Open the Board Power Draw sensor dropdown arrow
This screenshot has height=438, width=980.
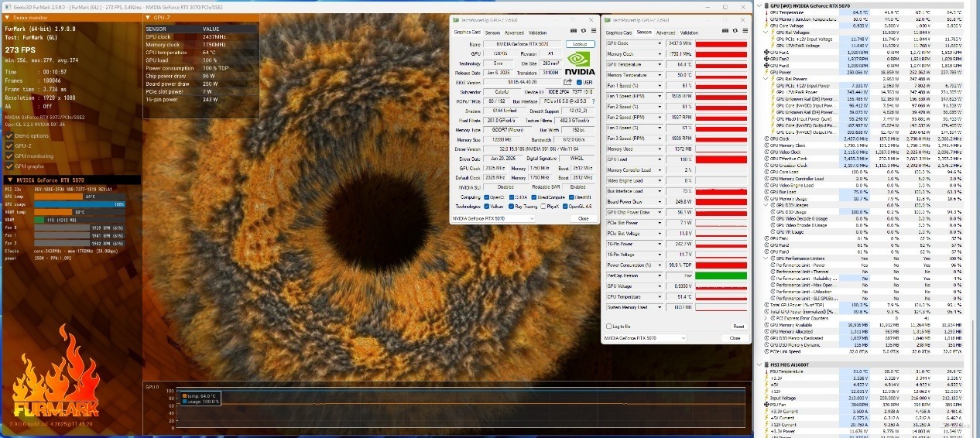click(660, 201)
